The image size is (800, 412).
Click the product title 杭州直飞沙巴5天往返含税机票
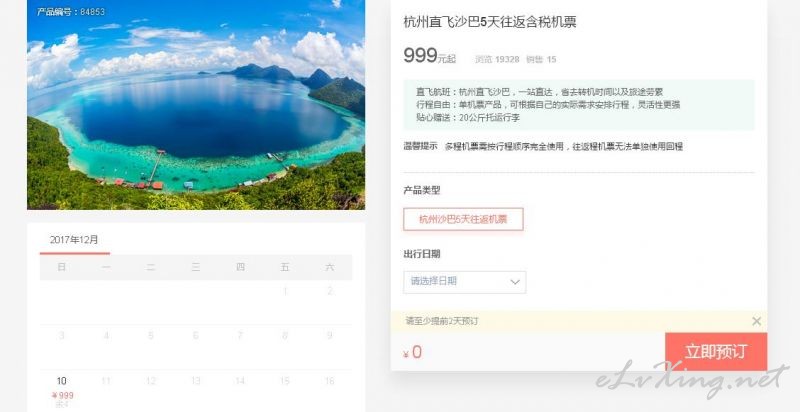coord(490,22)
